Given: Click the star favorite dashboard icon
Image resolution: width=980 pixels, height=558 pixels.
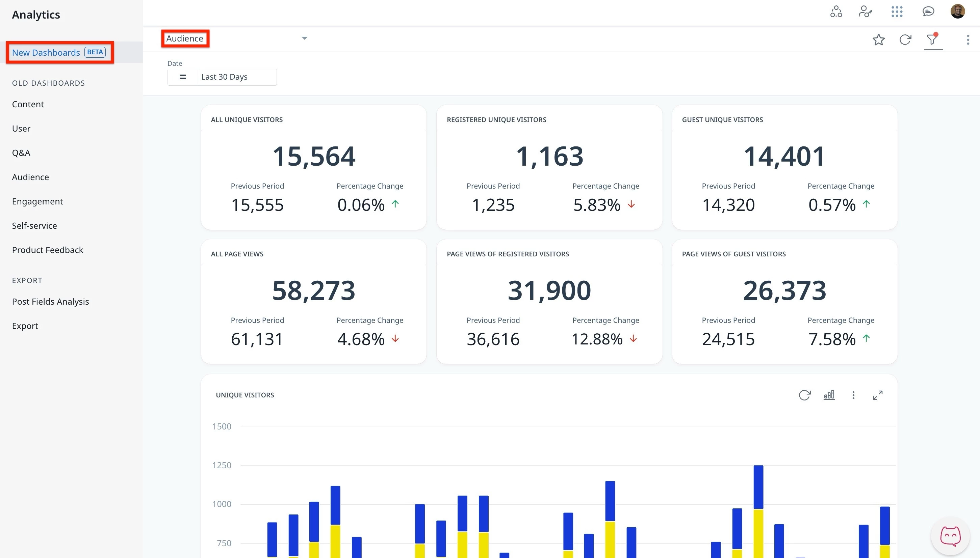Looking at the screenshot, I should (x=878, y=39).
